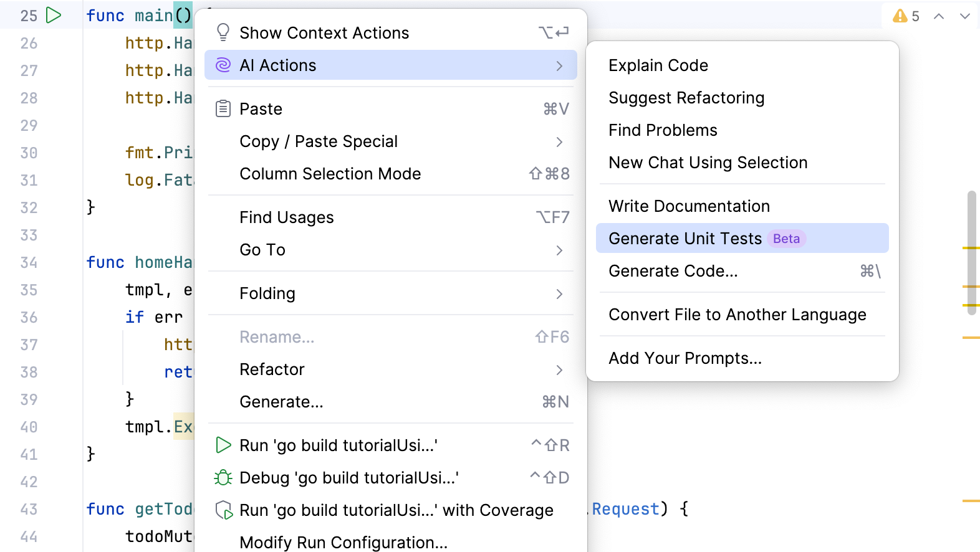The height and width of the screenshot is (552, 980).
Task: Click the AI Actions spiral icon
Action: tap(223, 65)
